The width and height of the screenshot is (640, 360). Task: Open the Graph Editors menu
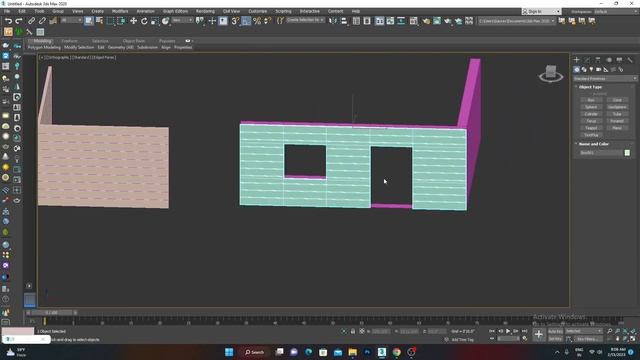point(175,11)
